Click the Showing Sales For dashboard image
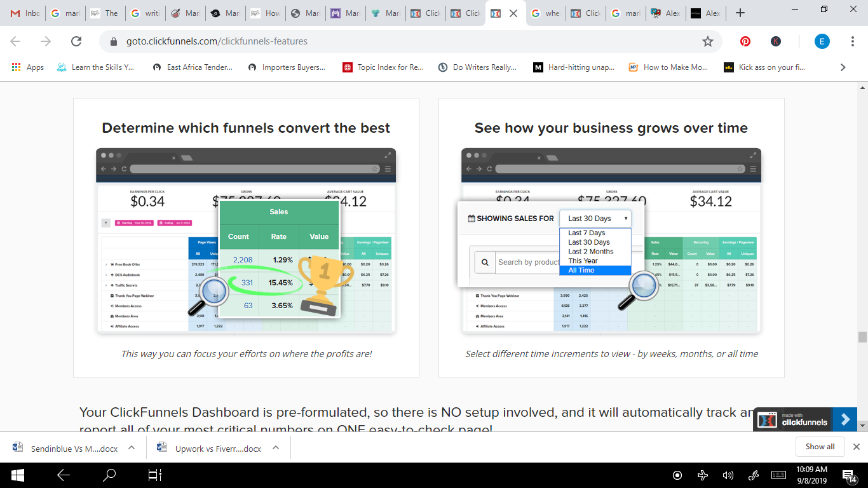Viewport: 868px width, 488px height. pos(611,241)
